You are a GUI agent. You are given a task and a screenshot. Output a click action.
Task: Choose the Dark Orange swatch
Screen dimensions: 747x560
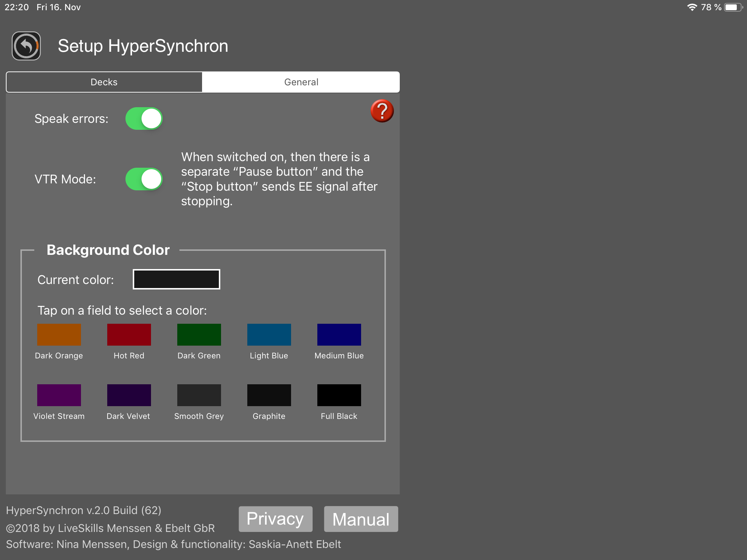[x=59, y=335]
